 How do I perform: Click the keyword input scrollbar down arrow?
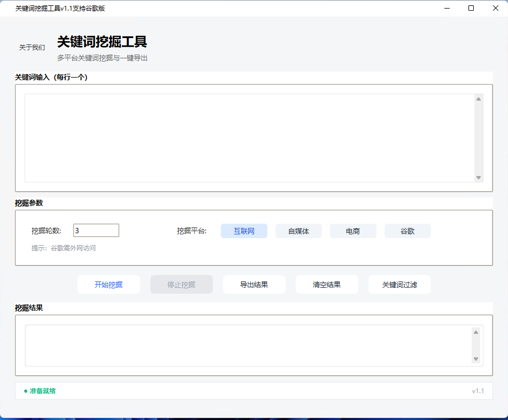click(479, 178)
